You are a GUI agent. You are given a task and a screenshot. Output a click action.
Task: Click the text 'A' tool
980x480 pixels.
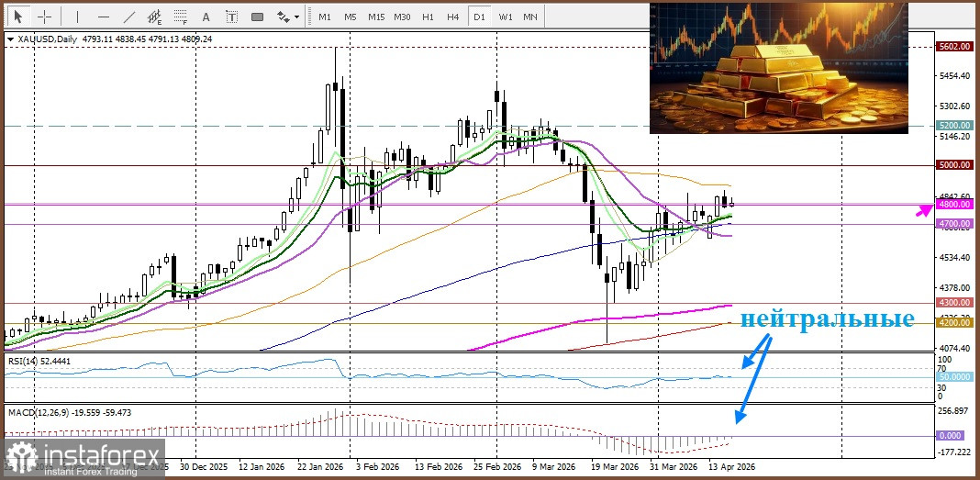tap(205, 17)
